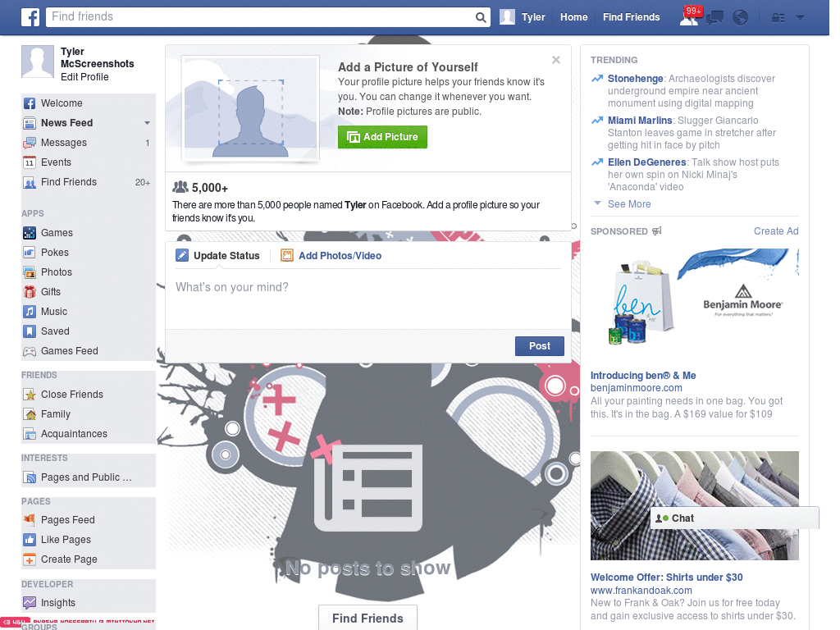
Task: Open the benjaminmoore.com link
Action: (x=636, y=388)
